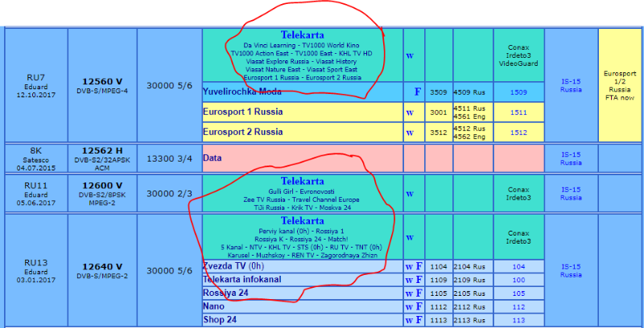This screenshot has height=328, width=644.
Task: Select audio PID 4511 Rus
Action: click(470, 109)
